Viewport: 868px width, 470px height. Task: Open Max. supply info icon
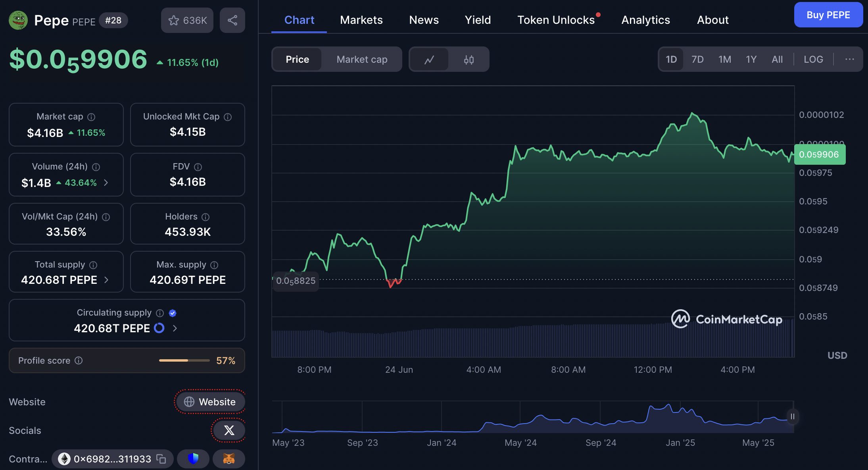point(214,265)
